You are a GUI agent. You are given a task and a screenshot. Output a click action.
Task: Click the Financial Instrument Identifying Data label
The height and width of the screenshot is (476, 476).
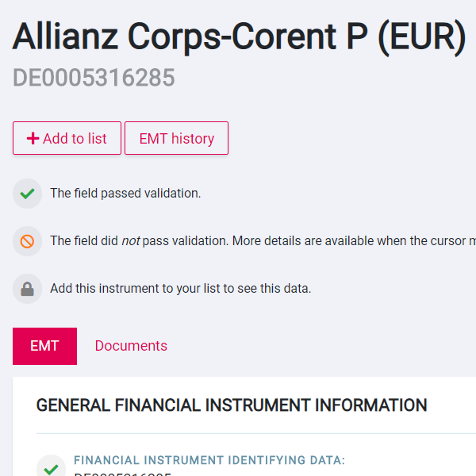[x=209, y=460]
